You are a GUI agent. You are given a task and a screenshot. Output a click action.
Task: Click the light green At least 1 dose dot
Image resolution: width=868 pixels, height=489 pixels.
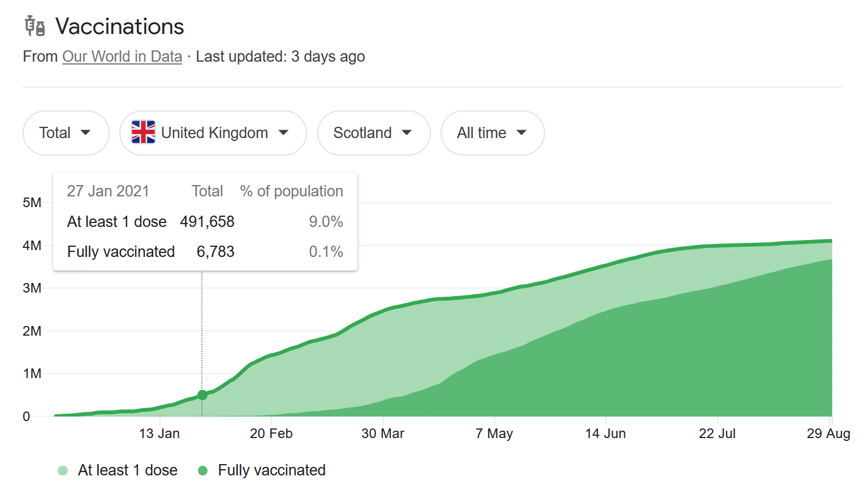[63, 470]
